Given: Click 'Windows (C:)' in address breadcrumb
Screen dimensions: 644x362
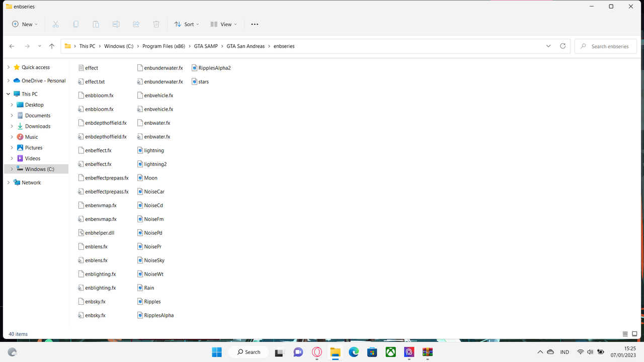Looking at the screenshot, I should tap(119, 46).
